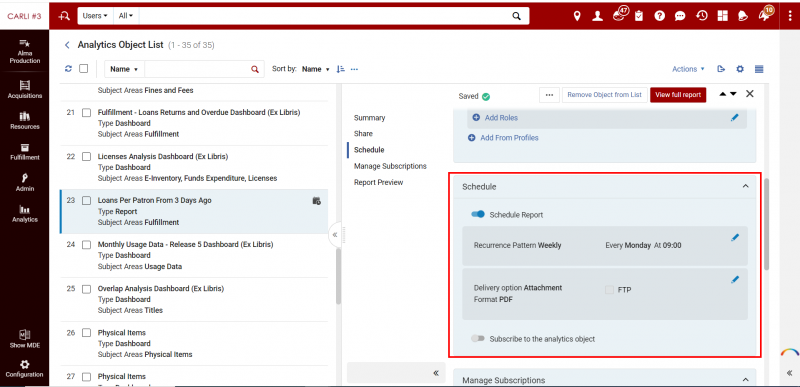Go to previous object with up arrow
Image resolution: width=800 pixels, height=387 pixels.
723,94
